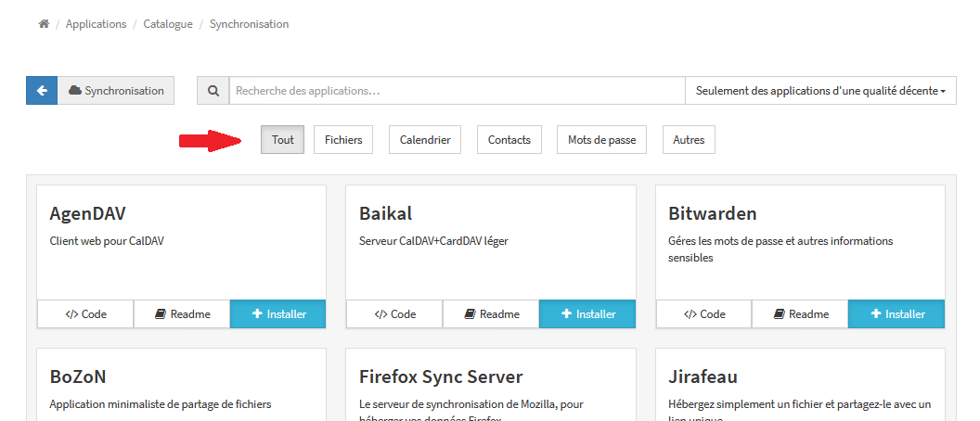This screenshot has height=421, width=980.
Task: View the AgenDAV source Code
Action: (85, 314)
